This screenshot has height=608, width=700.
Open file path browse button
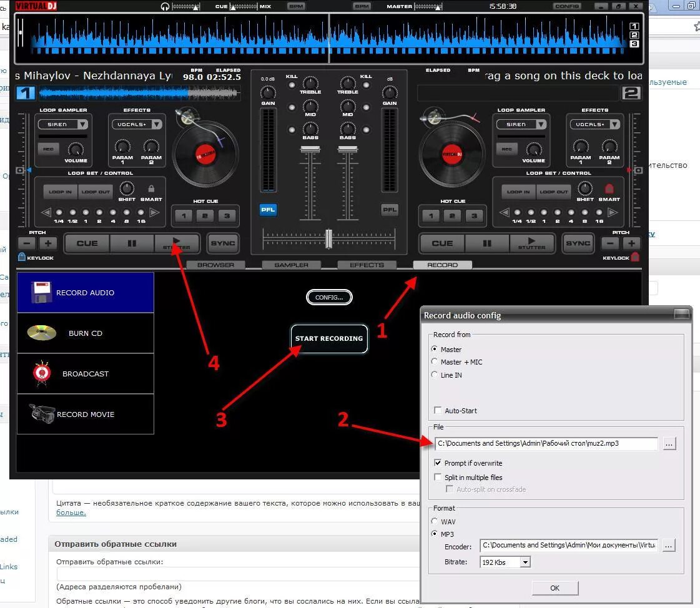pyautogui.click(x=669, y=444)
